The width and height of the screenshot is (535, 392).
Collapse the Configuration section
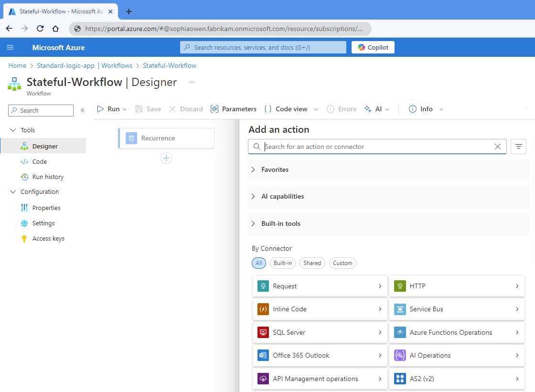[13, 192]
